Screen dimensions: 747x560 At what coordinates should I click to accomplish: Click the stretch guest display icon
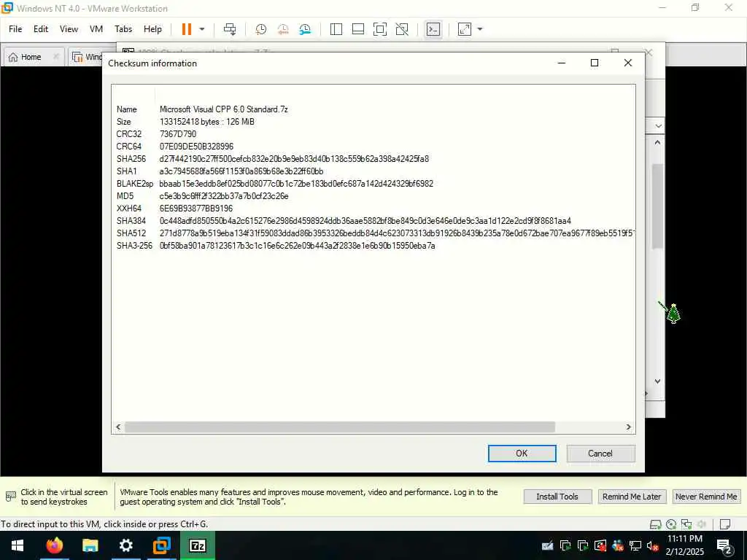pyautogui.click(x=465, y=29)
